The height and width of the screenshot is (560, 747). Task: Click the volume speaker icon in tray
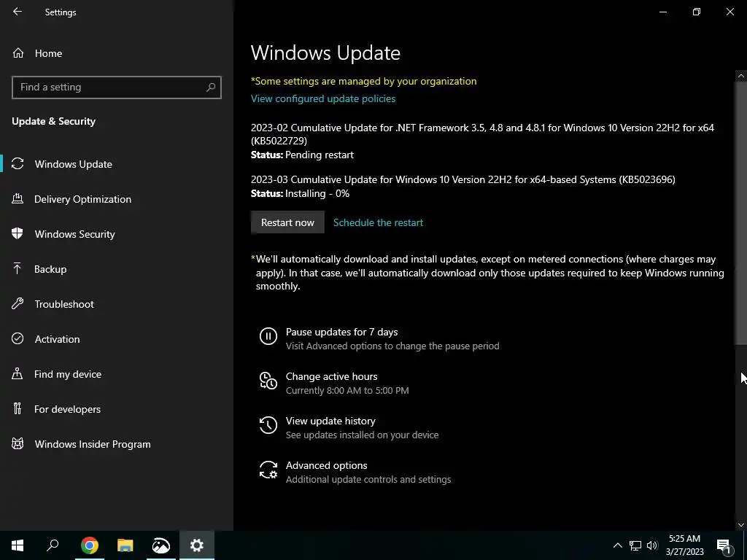652,545
